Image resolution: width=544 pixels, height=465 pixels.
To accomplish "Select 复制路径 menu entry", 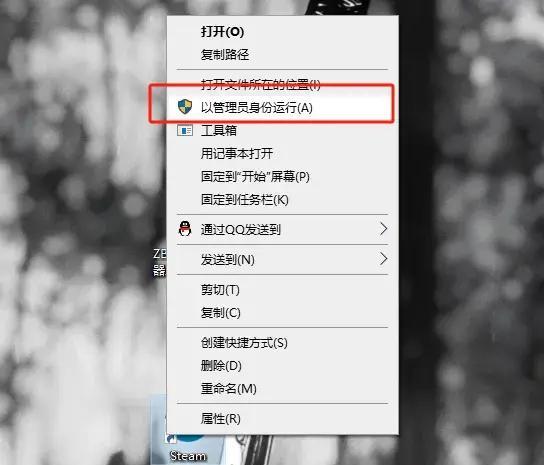I will coord(282,54).
